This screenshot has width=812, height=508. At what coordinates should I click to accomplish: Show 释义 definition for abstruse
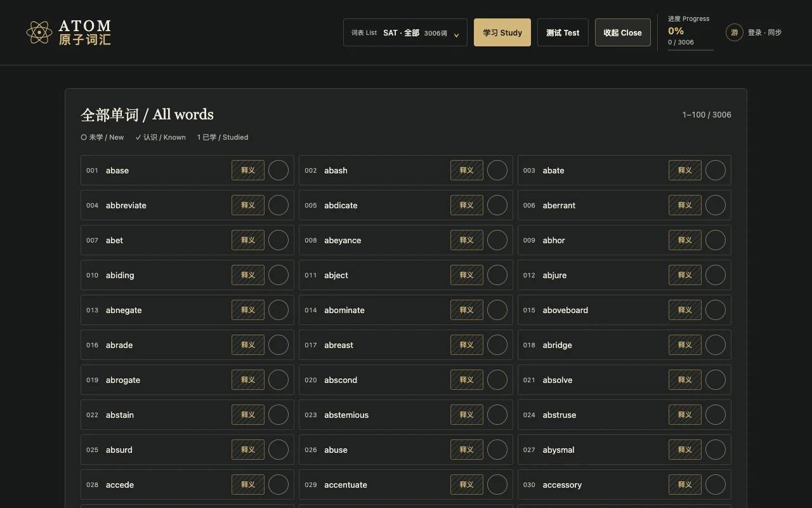[x=685, y=415]
